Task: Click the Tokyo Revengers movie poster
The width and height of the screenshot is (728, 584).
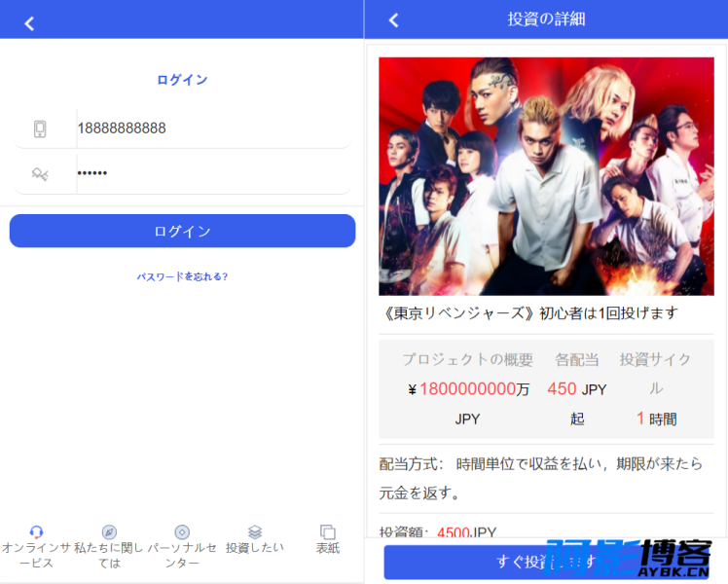Action: click(x=545, y=175)
